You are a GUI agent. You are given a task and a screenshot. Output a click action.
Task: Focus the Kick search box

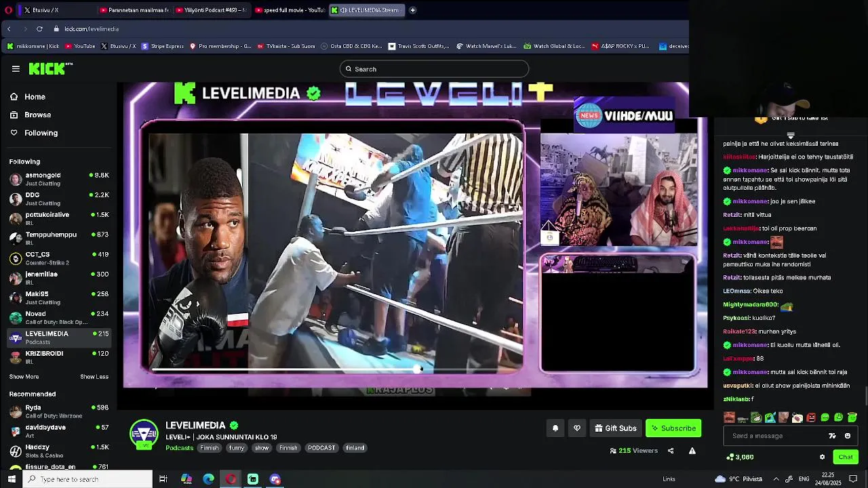pos(434,69)
